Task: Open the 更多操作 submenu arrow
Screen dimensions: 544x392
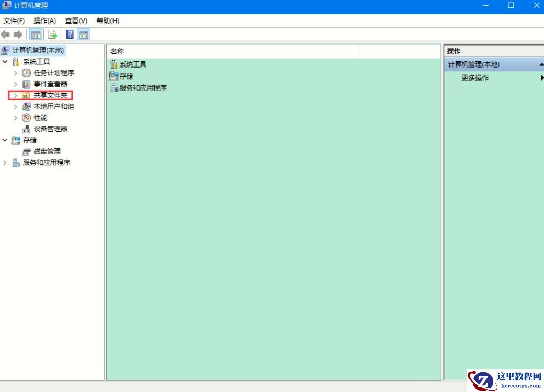Action: pyautogui.click(x=541, y=77)
